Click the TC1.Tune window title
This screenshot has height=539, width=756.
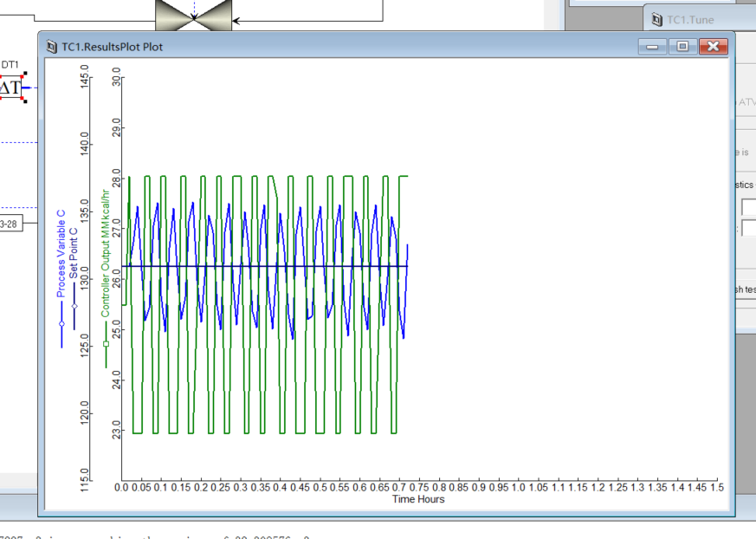690,20
